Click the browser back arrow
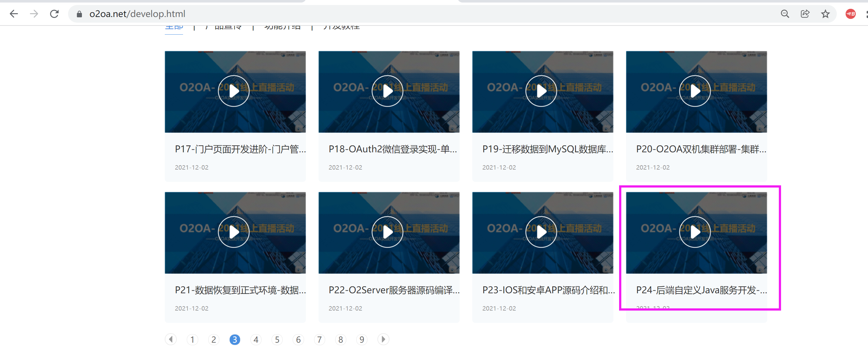The height and width of the screenshot is (354, 868). click(x=14, y=14)
